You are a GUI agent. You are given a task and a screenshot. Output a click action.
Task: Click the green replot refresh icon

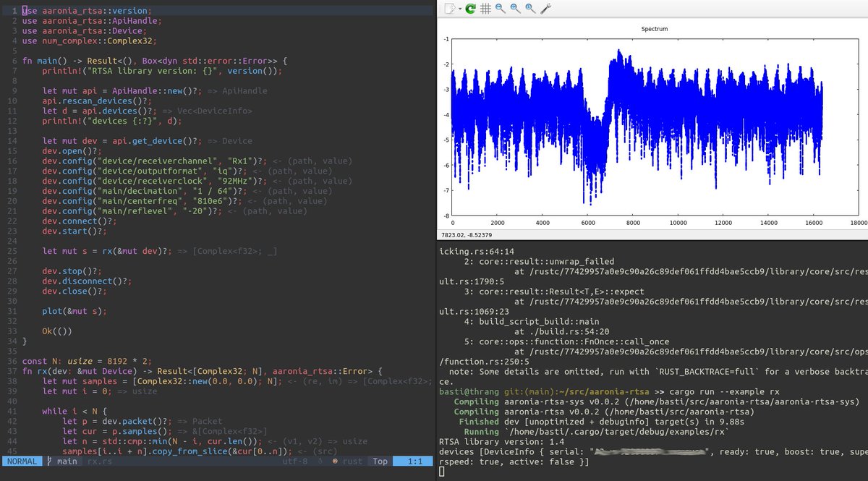tap(470, 9)
